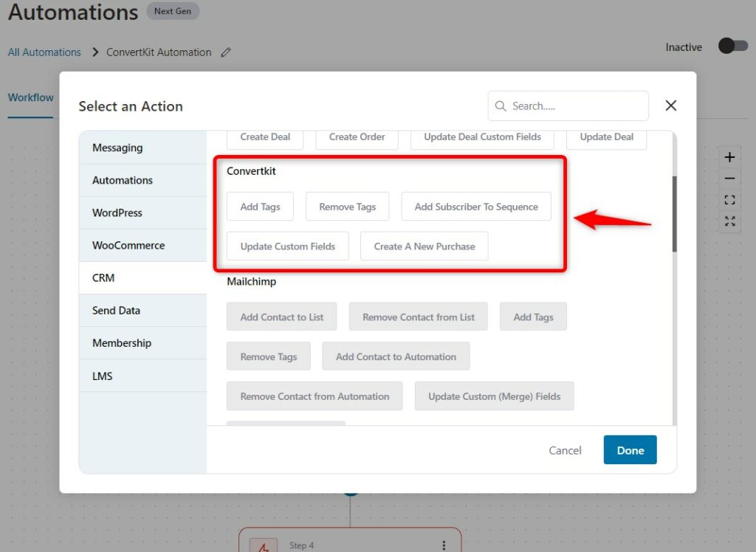This screenshot has height=552, width=756.
Task: Open the Send Data category
Action: 142,311
